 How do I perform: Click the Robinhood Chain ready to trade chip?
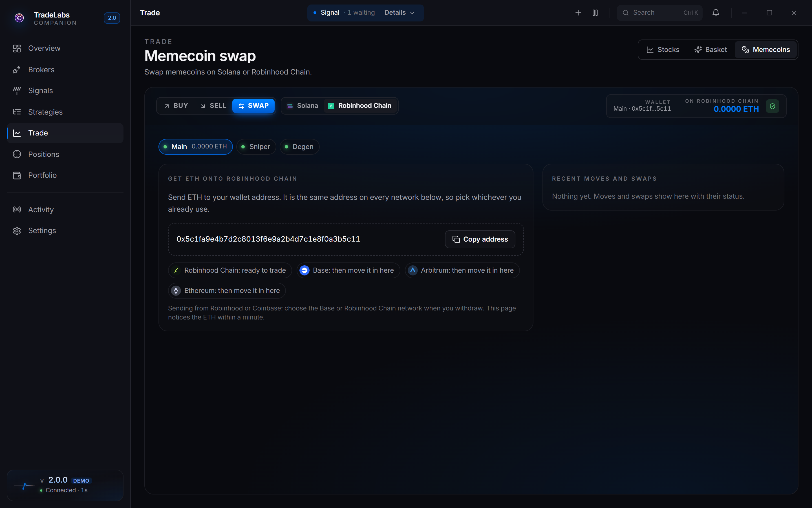pos(230,270)
